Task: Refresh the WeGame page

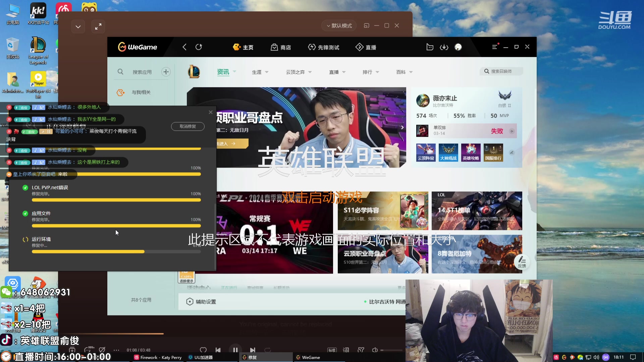Action: 199,47
